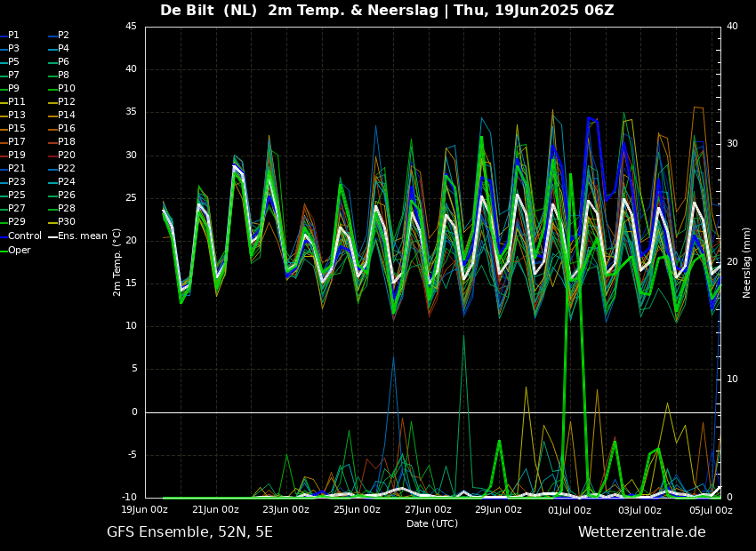The height and width of the screenshot is (551, 756).
Task: Select the Control legend entry
Action: click(x=24, y=236)
